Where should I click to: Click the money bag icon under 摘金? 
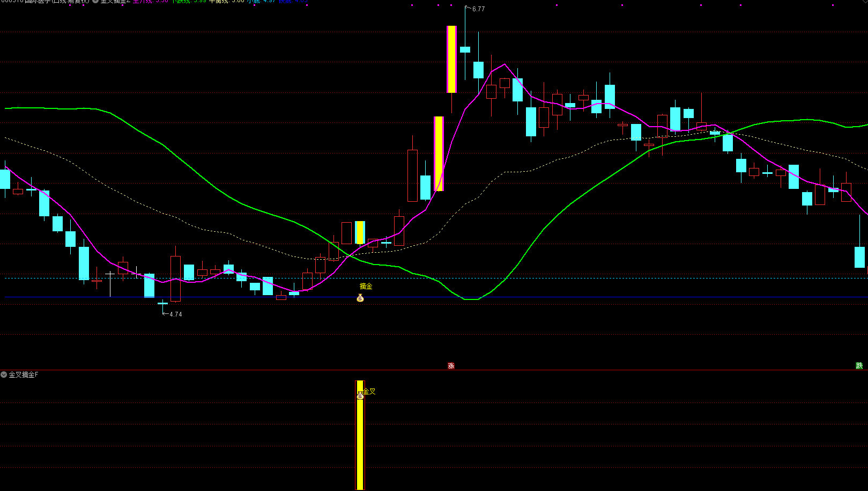pyautogui.click(x=360, y=298)
